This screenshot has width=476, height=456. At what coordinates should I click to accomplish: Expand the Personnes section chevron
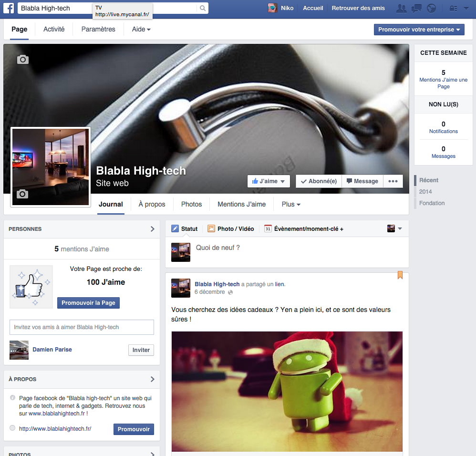(x=153, y=229)
